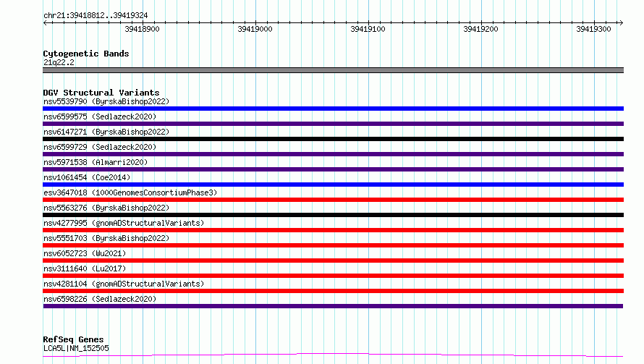The height and width of the screenshot is (364, 644).
Task: Click ruler position 39418900
Action: click(142, 29)
